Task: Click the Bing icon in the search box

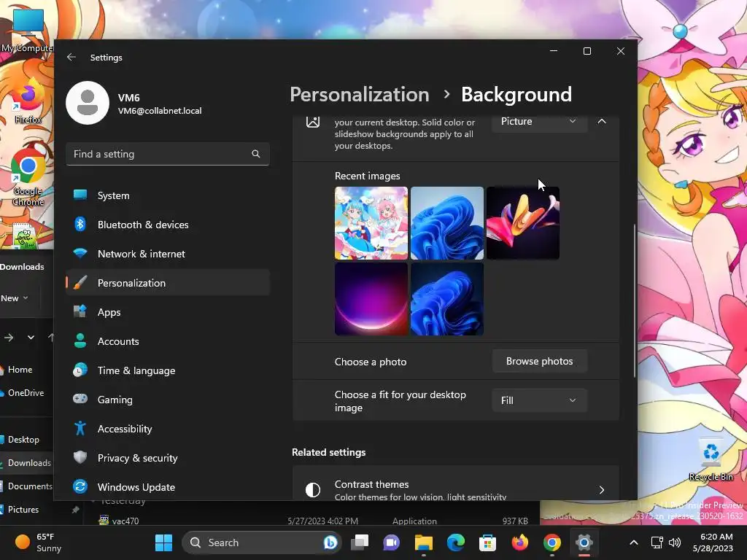Action: pyautogui.click(x=330, y=542)
